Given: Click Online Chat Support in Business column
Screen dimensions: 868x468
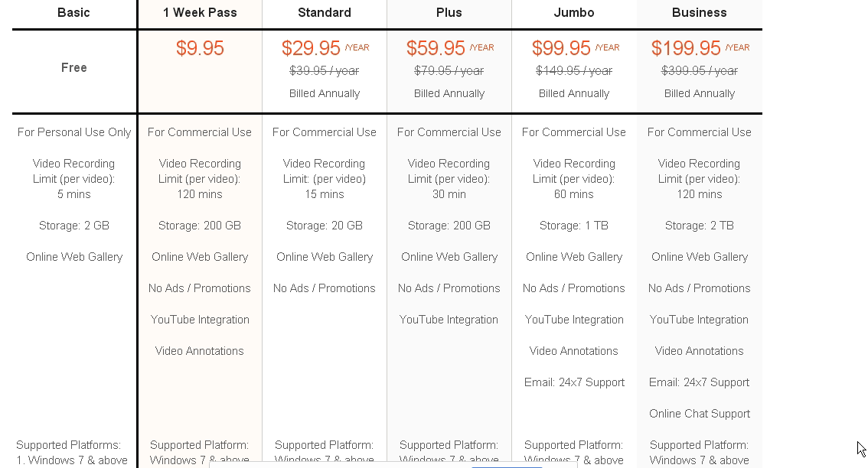Looking at the screenshot, I should pos(699,414).
